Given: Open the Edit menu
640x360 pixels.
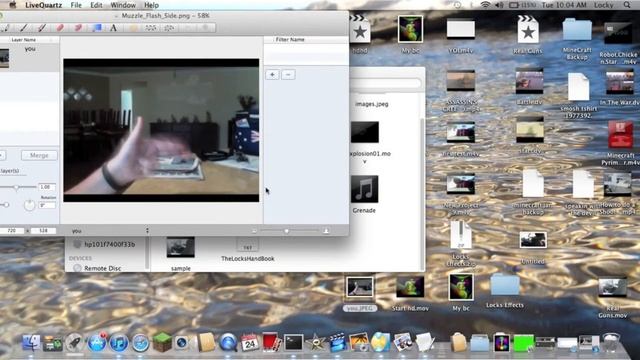Looking at the screenshot, I should [96, 5].
